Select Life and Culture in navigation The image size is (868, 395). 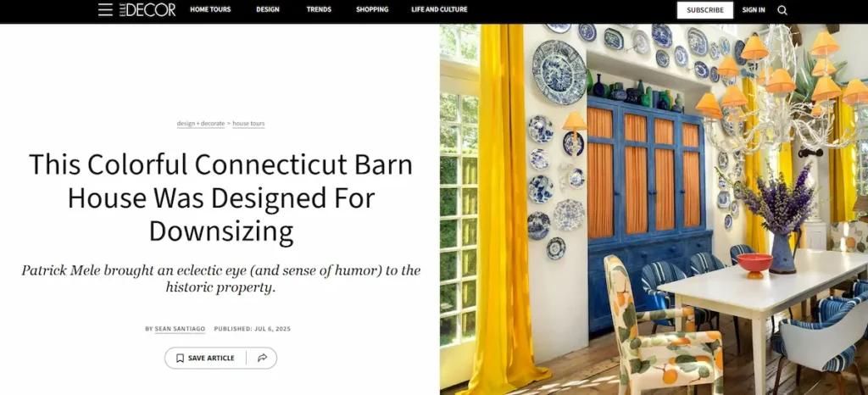(x=440, y=9)
